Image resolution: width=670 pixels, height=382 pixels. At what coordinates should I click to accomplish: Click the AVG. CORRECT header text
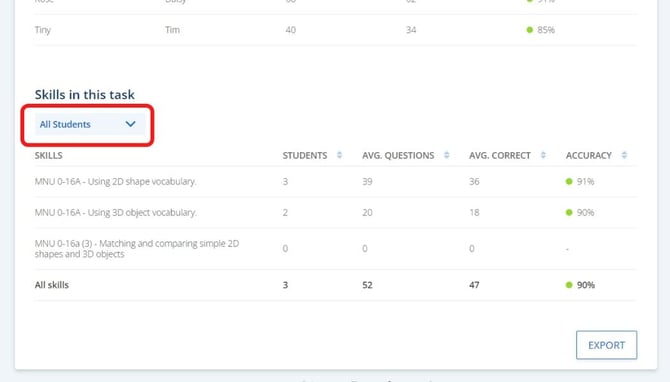pos(500,156)
